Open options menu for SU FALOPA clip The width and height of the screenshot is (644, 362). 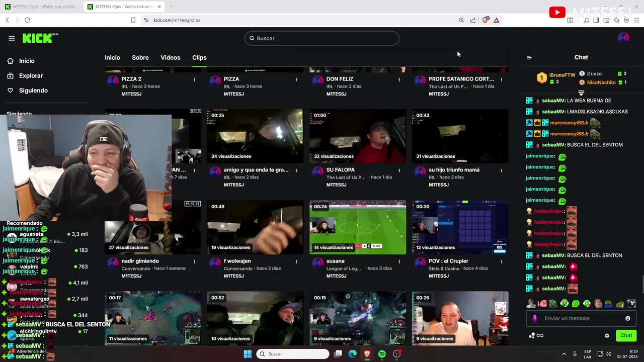pos(399,170)
